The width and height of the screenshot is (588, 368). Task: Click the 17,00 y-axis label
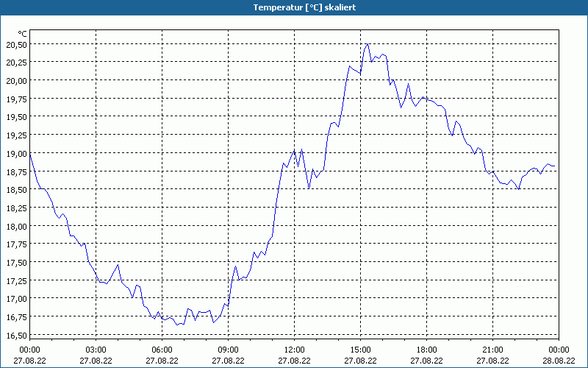pyautogui.click(x=17, y=299)
